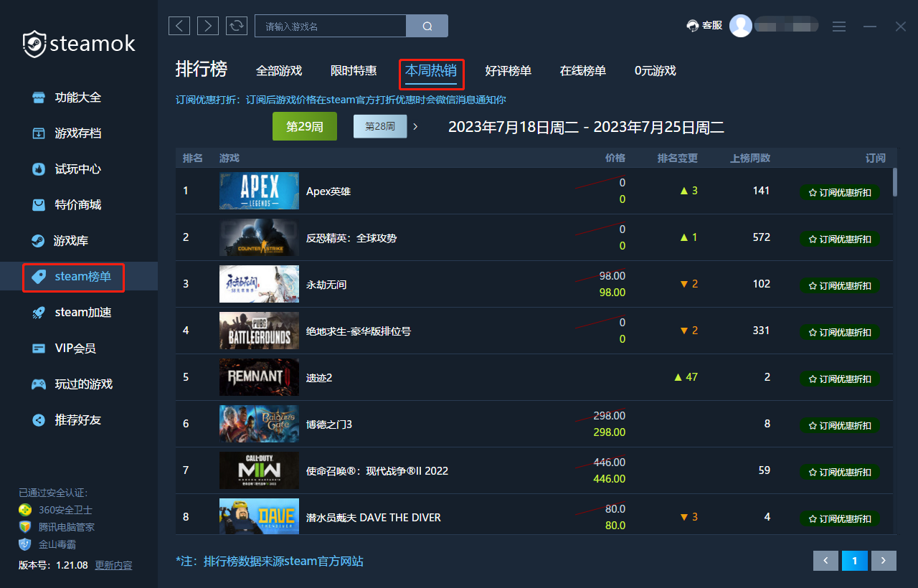Switch to 好评榜单 tab
The width and height of the screenshot is (918, 588).
pyautogui.click(x=508, y=71)
